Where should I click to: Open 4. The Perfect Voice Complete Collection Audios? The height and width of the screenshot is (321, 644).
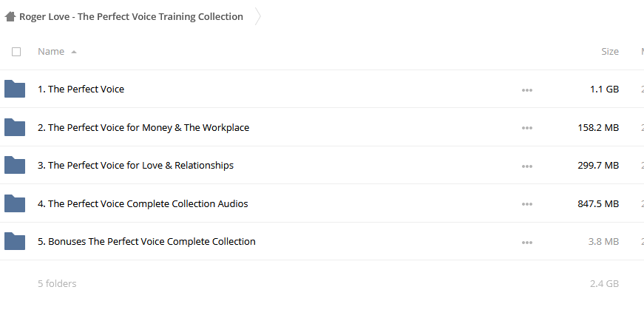tap(143, 203)
